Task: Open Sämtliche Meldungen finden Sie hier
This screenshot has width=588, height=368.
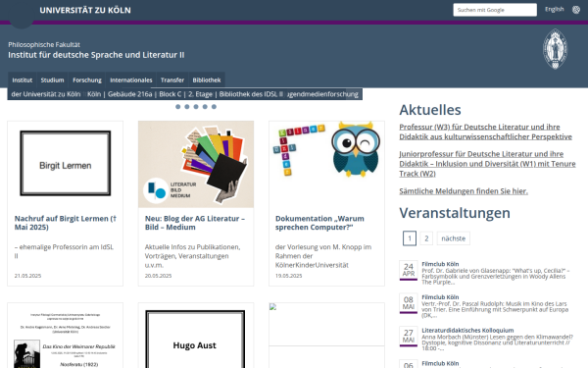Action: (464, 191)
